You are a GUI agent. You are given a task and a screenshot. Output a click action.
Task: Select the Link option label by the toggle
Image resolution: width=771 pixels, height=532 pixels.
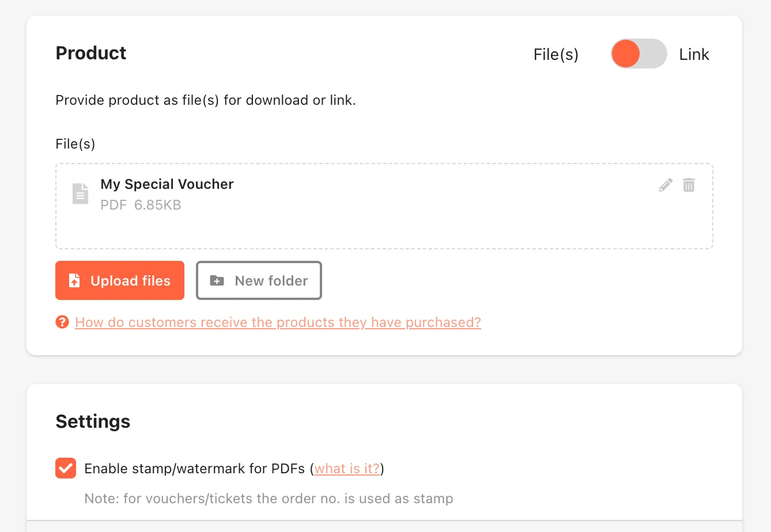coord(694,54)
